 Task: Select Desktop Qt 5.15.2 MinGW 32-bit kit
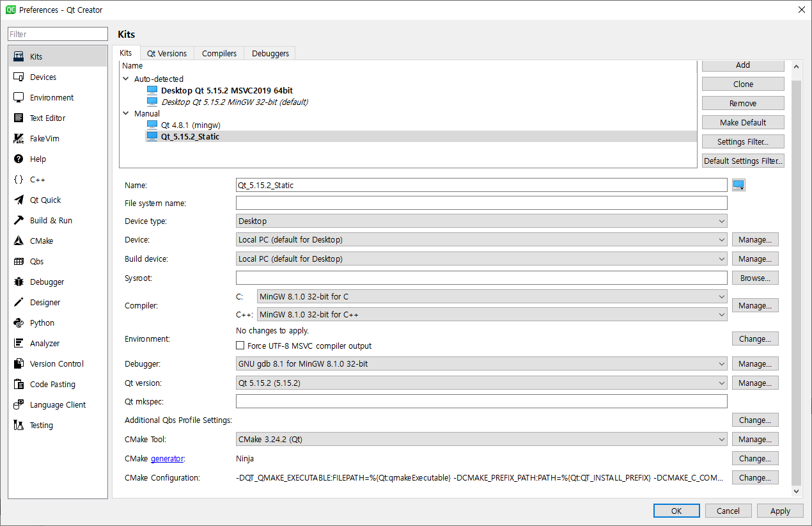pyautogui.click(x=234, y=102)
